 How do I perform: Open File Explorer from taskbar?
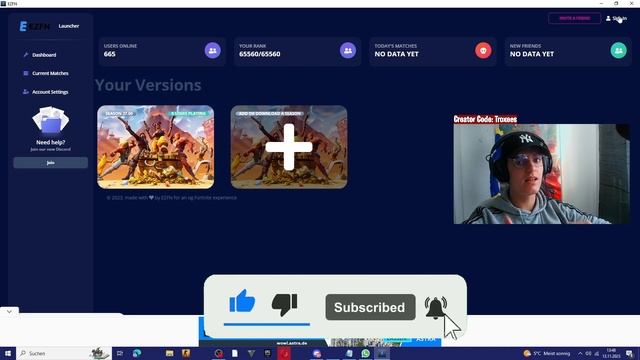tap(169, 353)
